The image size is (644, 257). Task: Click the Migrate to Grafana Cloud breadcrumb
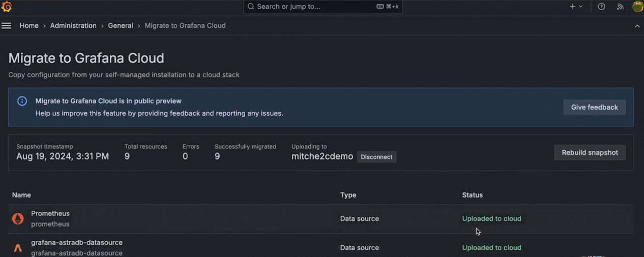[x=185, y=25]
